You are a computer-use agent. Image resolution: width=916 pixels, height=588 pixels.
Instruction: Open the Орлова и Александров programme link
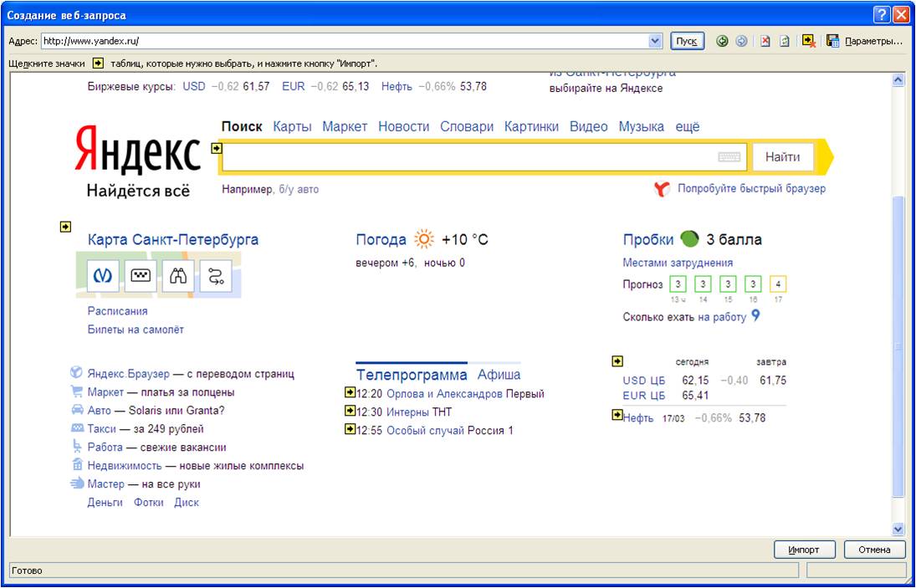(x=444, y=394)
